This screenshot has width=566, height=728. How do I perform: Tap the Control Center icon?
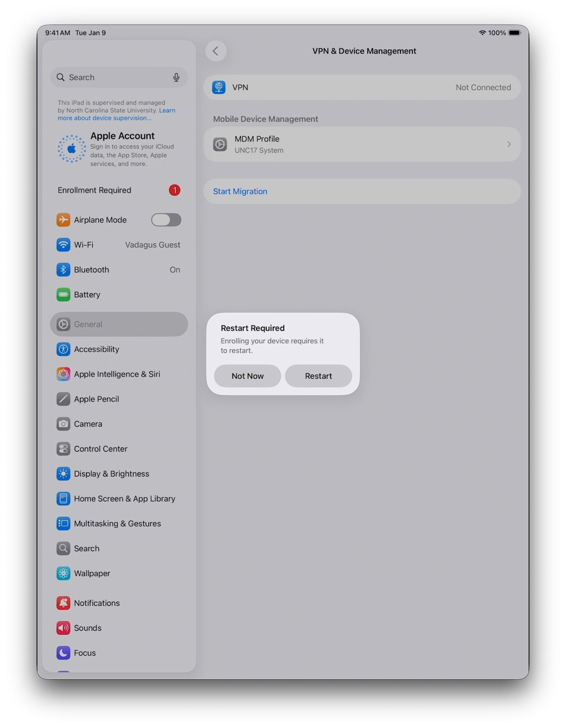[x=64, y=450]
